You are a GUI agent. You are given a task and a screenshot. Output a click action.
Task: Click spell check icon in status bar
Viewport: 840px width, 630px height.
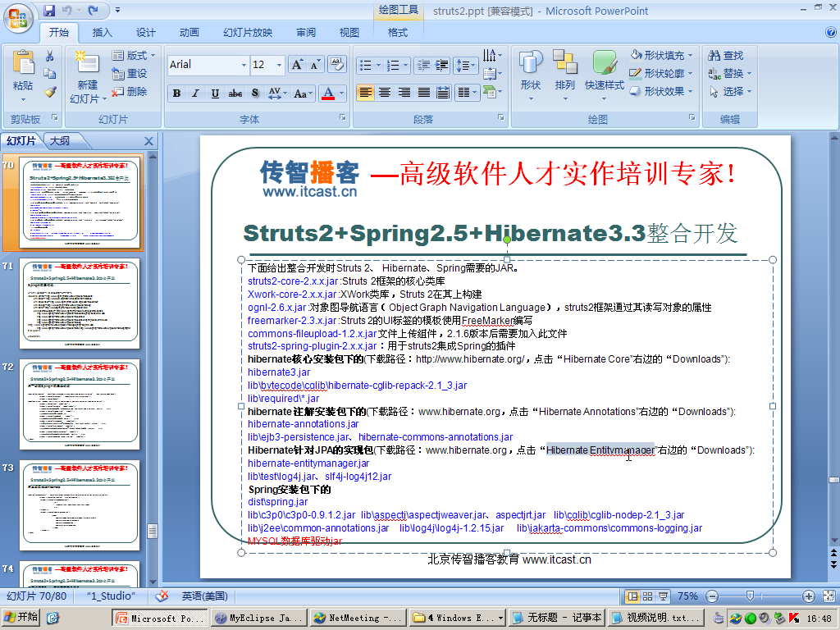point(162,596)
